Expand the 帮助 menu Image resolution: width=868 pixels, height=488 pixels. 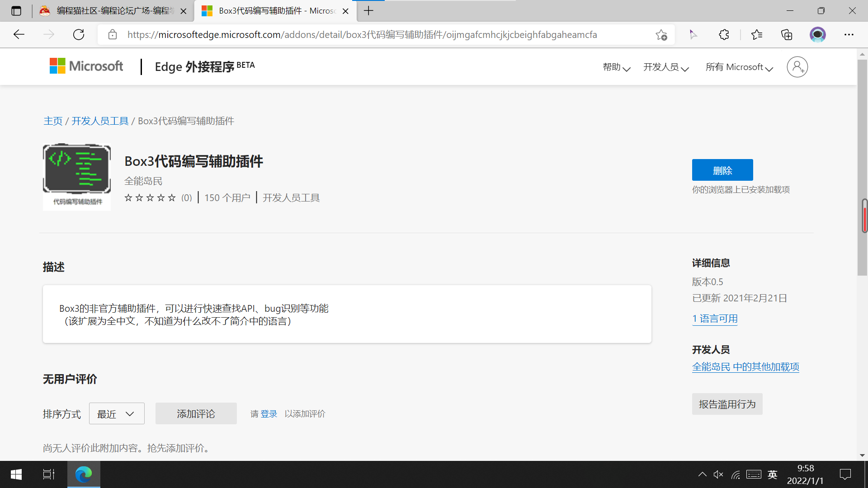click(x=617, y=67)
